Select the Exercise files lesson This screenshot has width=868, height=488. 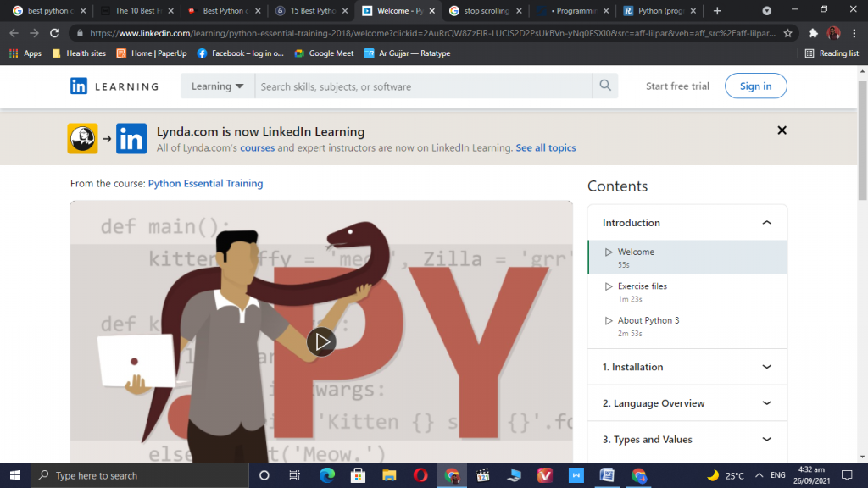pyautogui.click(x=687, y=291)
